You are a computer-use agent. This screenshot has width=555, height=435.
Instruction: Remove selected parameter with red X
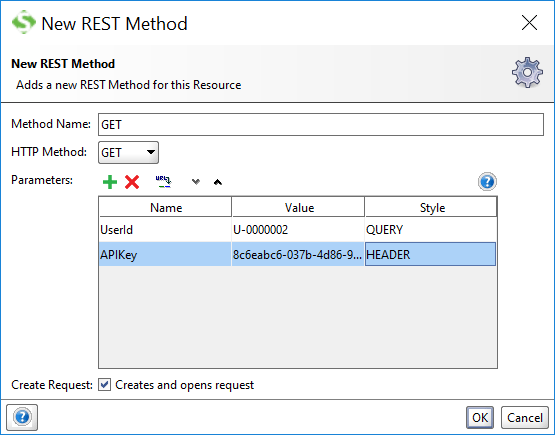132,182
